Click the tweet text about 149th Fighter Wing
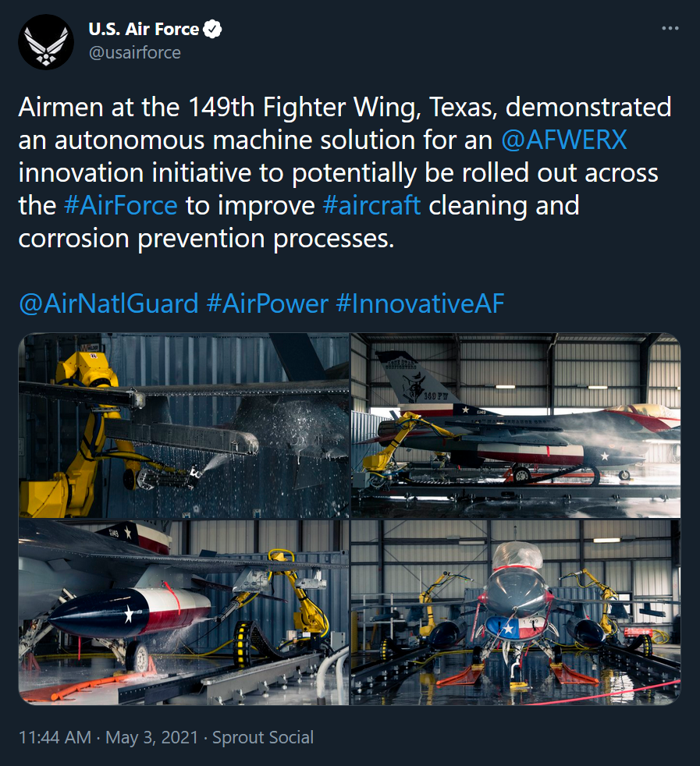Image resolution: width=700 pixels, height=766 pixels. point(345,173)
